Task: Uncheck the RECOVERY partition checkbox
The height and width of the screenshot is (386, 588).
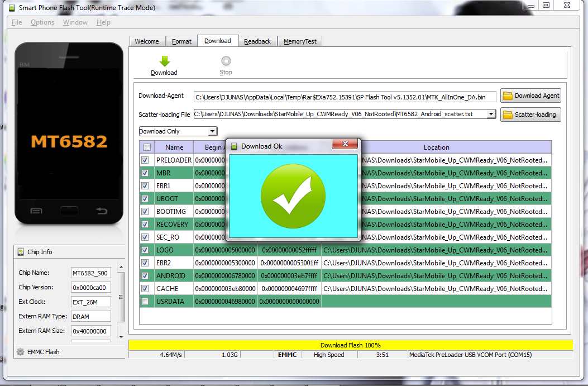Action: click(145, 225)
